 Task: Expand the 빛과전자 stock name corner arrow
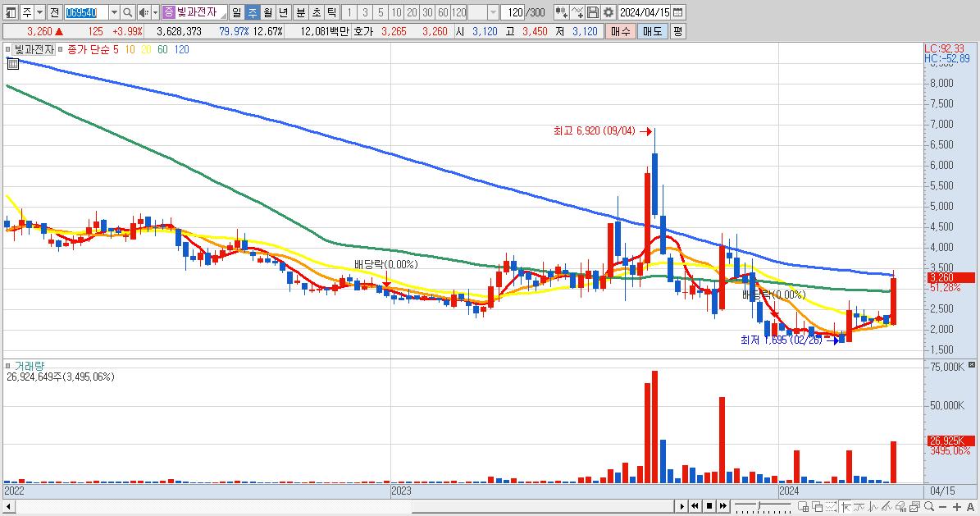click(x=223, y=16)
